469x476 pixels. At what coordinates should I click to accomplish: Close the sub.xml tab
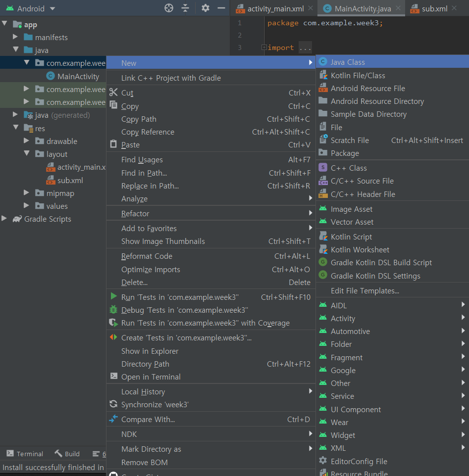point(454,8)
